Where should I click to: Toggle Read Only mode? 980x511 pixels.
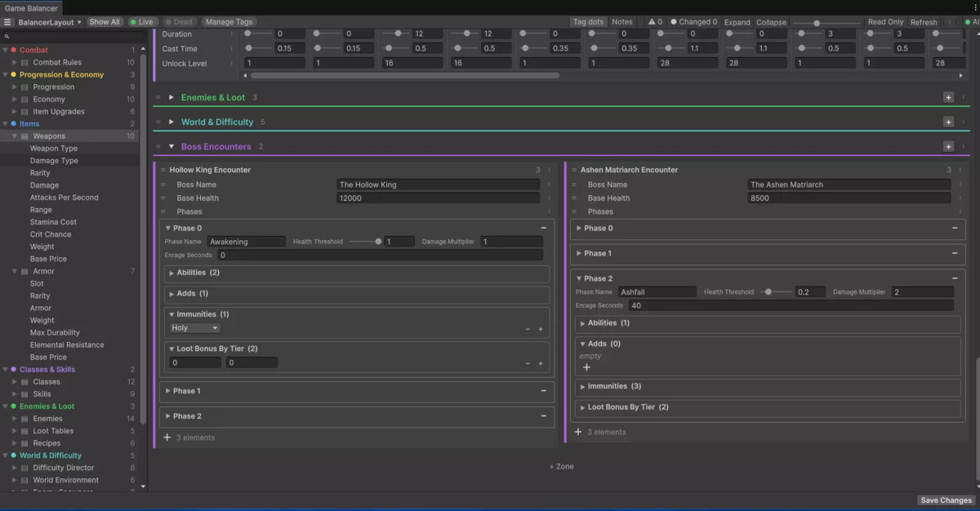click(x=885, y=22)
